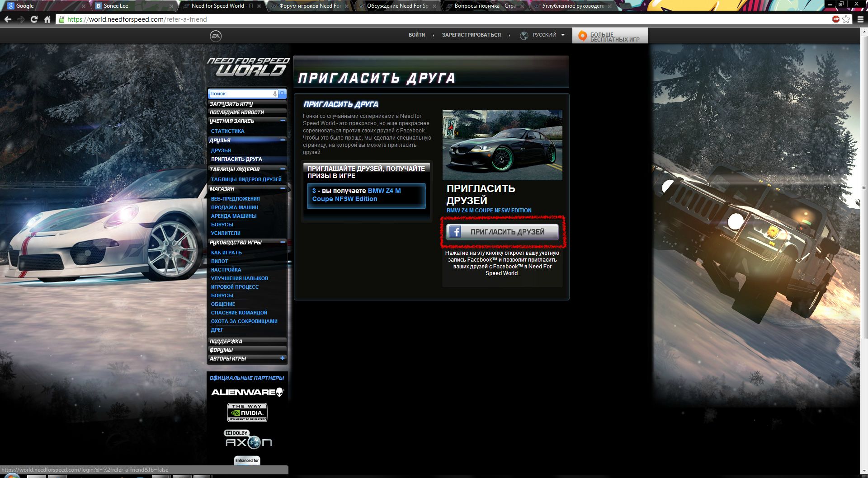Click the ПРИГЛАСИТЬ ДРУЗЕЙ Facebook button

(x=502, y=232)
